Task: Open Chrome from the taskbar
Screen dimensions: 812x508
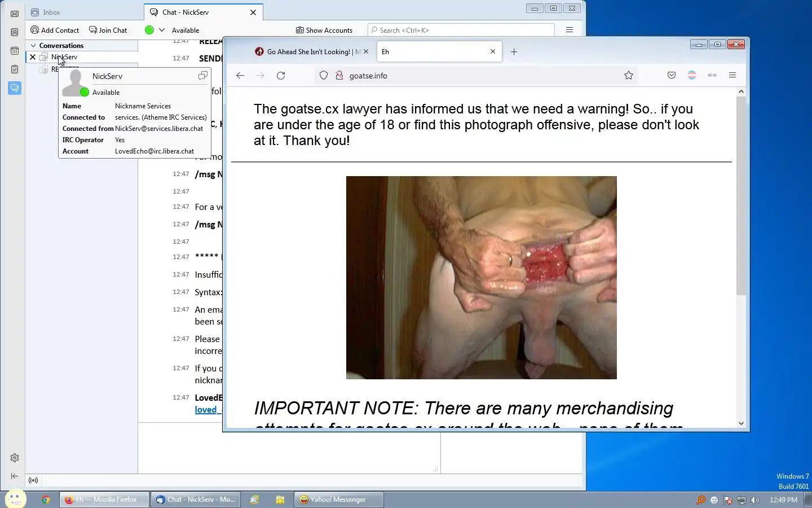Action: tap(46, 500)
